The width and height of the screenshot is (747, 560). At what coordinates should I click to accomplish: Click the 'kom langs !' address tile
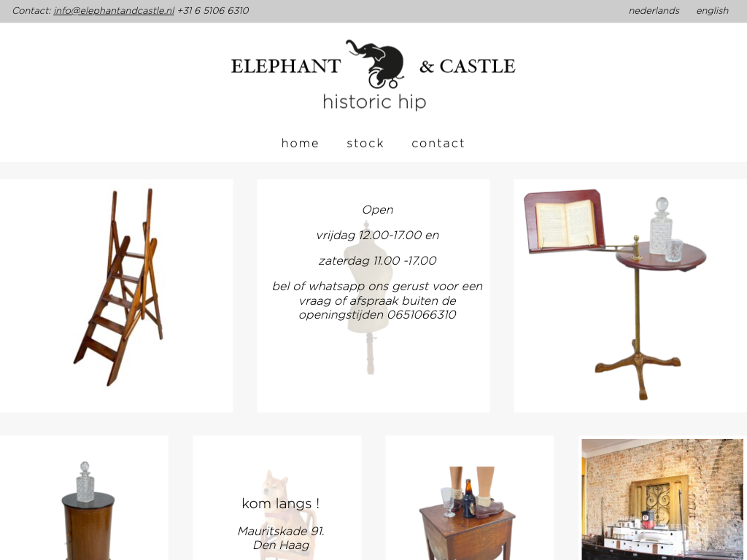(276, 497)
